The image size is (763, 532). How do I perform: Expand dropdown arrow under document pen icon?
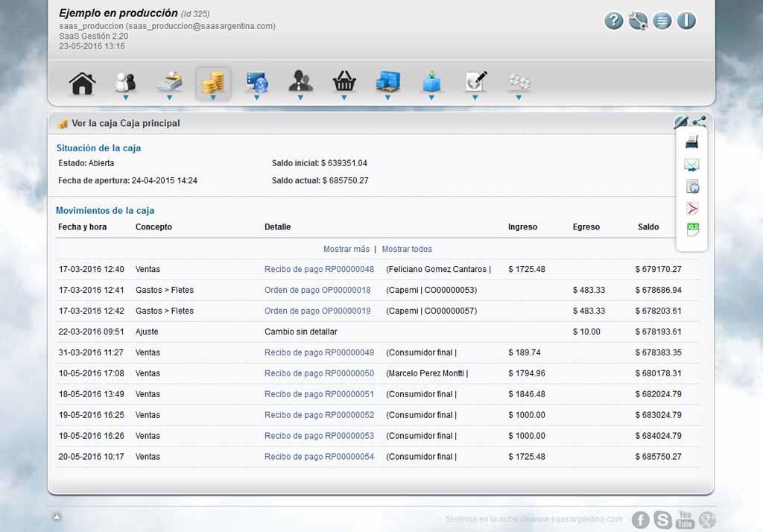(x=475, y=98)
